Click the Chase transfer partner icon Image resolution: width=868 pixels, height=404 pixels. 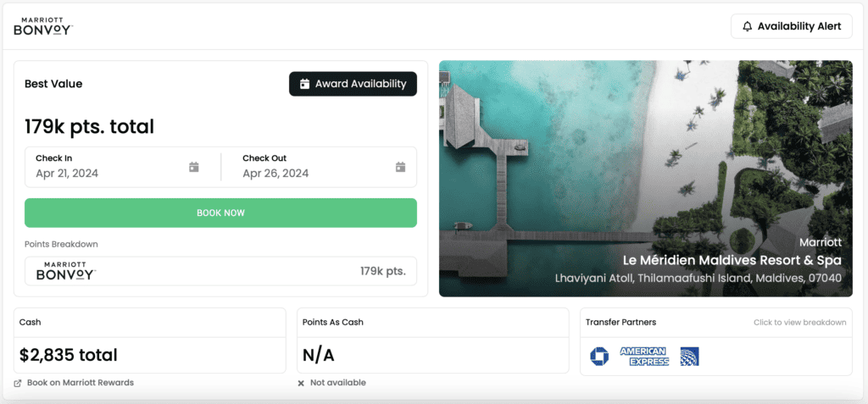599,357
